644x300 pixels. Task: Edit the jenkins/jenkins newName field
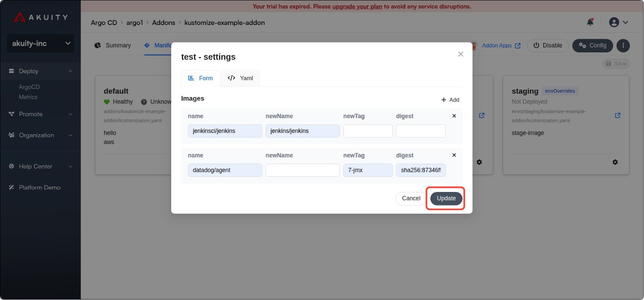303,131
